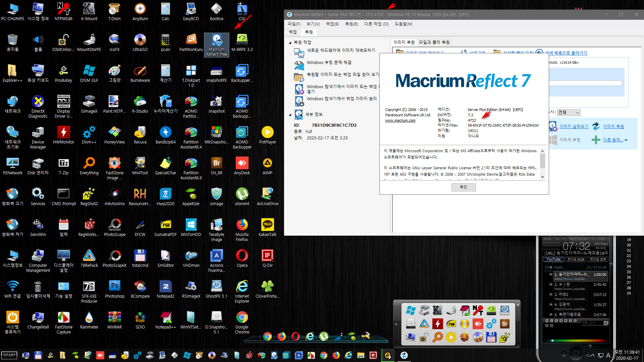
Task: Click the music player volume slider knob
Action: (590, 346)
